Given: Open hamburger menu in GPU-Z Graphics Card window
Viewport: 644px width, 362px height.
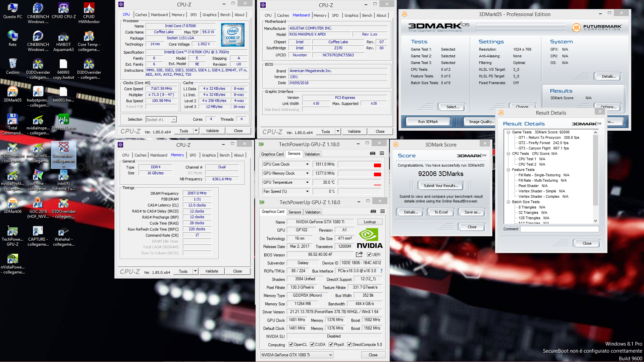Looking at the screenshot, I should 382,212.
